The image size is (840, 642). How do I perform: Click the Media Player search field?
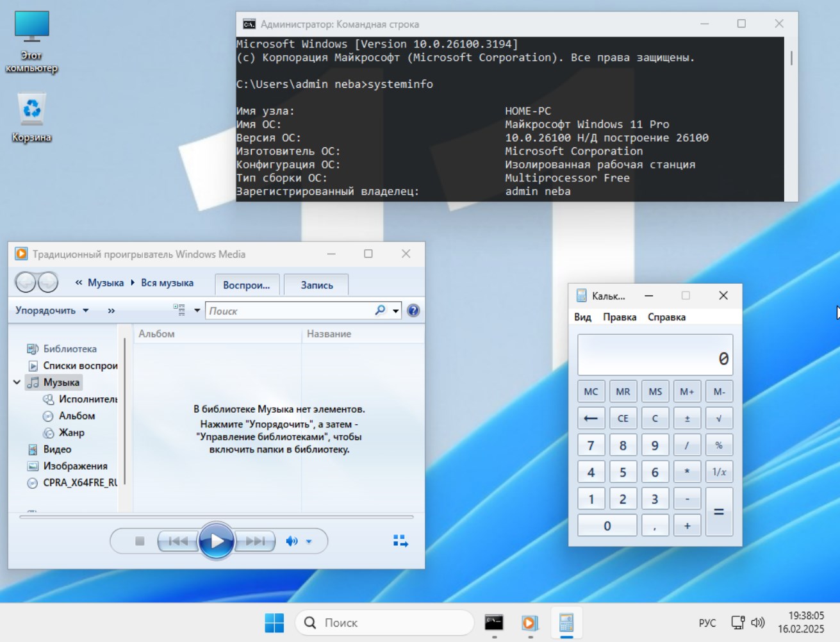pos(290,311)
